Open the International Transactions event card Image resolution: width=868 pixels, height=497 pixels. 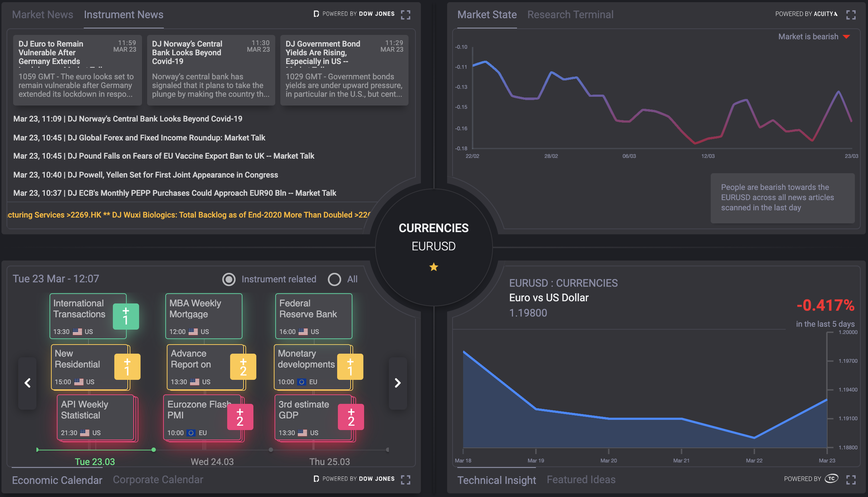(x=88, y=316)
